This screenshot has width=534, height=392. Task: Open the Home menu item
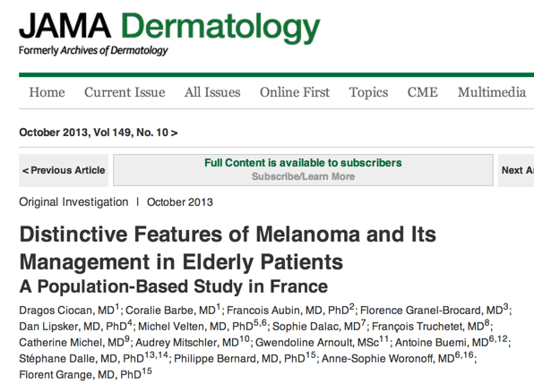tap(47, 92)
